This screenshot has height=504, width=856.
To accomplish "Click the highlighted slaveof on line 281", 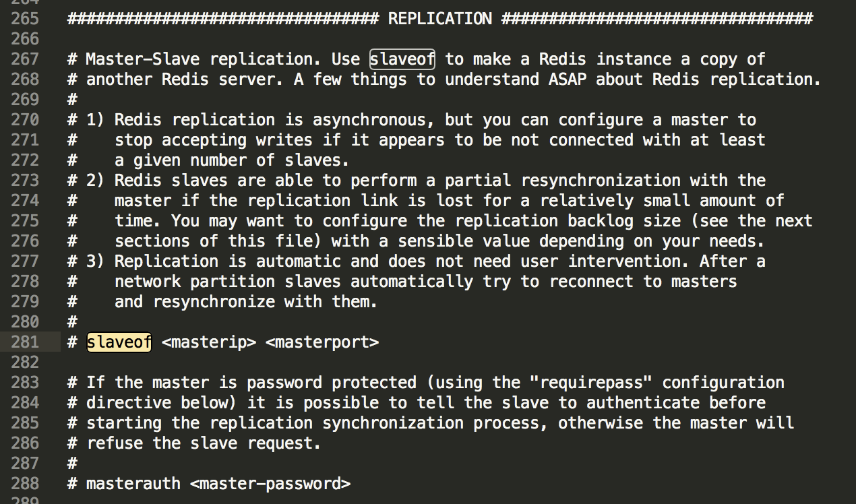I will point(119,342).
